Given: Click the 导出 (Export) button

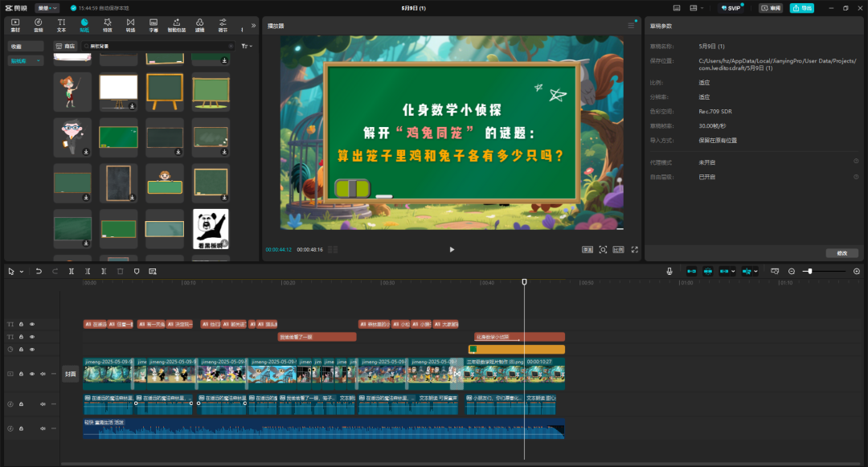Looking at the screenshot, I should [801, 8].
